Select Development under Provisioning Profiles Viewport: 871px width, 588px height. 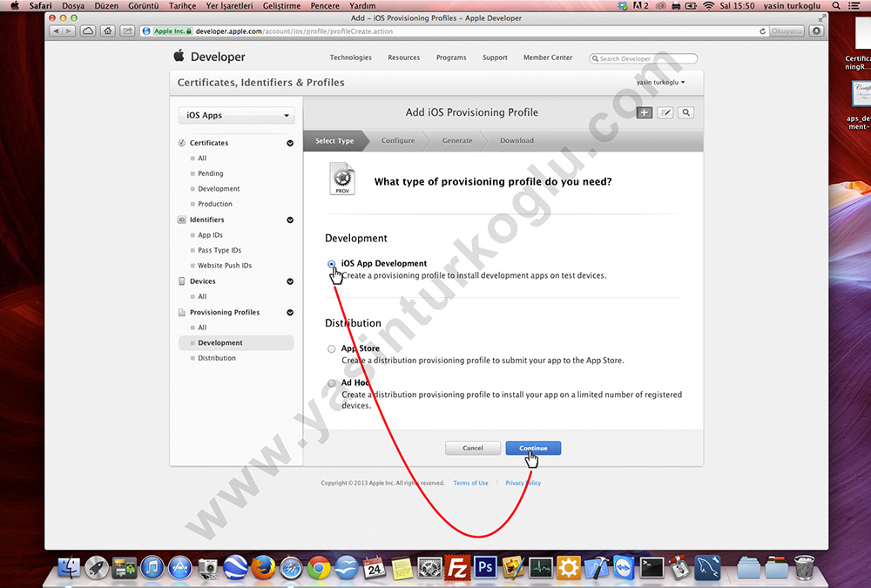click(236, 343)
